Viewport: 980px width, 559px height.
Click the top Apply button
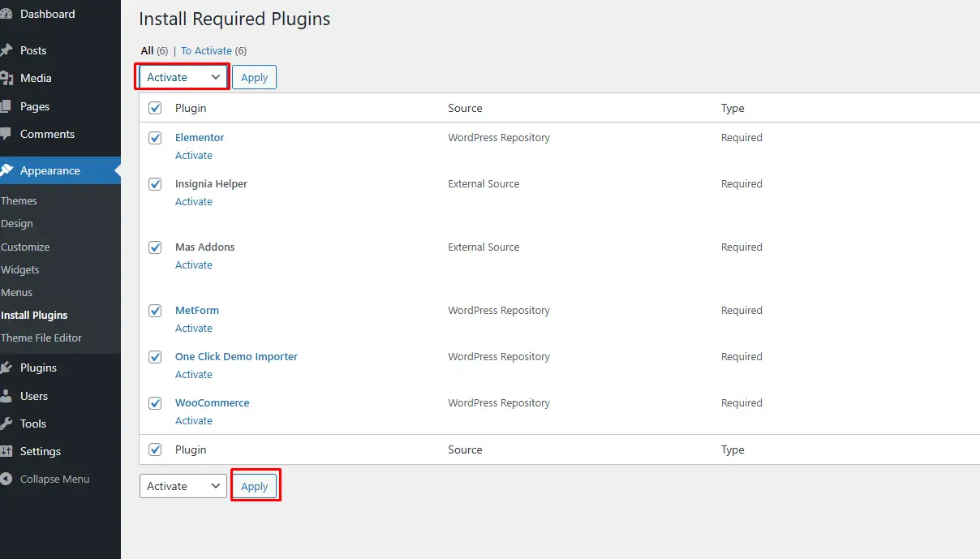[x=254, y=77]
